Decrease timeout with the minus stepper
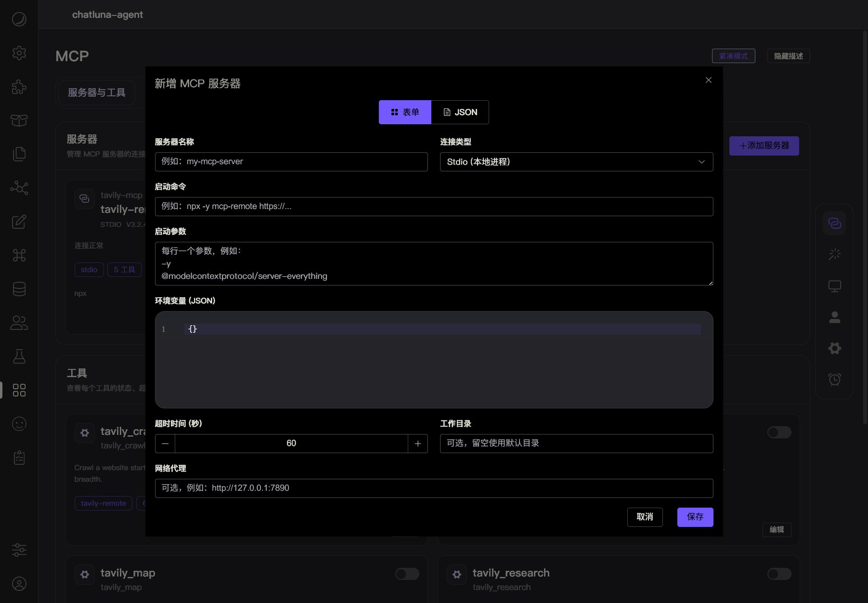The width and height of the screenshot is (868, 603). pos(165,443)
